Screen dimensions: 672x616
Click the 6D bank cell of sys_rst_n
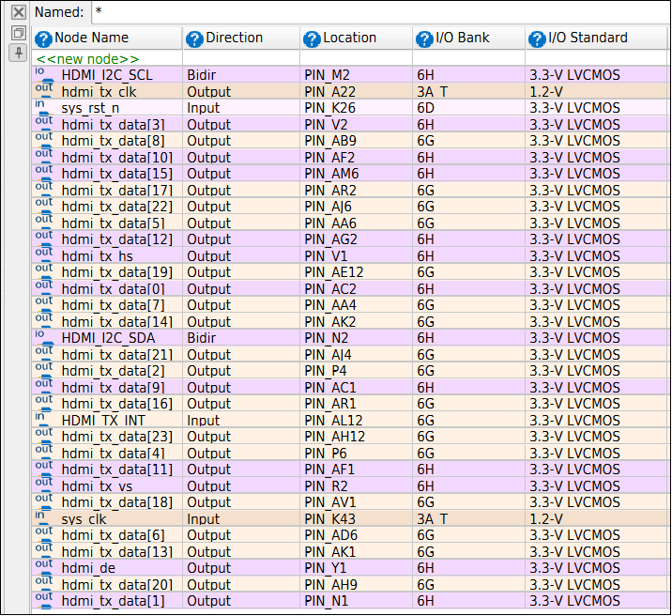coord(469,108)
